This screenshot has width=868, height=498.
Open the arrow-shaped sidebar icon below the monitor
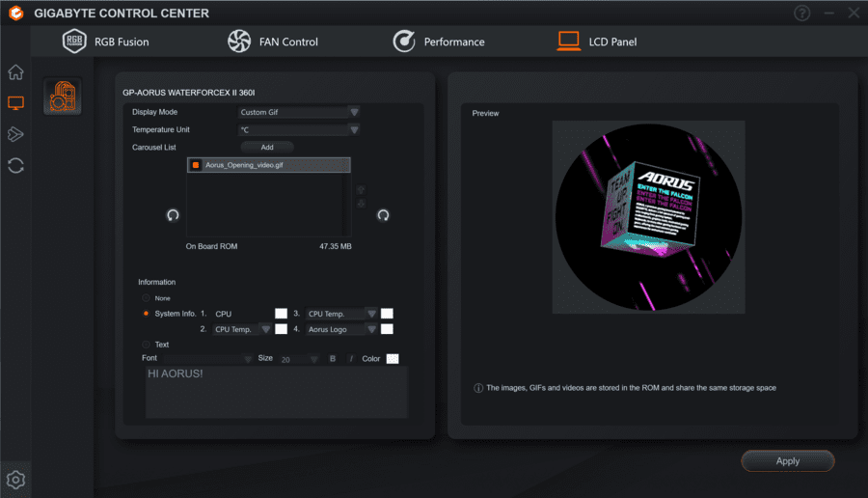(x=15, y=134)
